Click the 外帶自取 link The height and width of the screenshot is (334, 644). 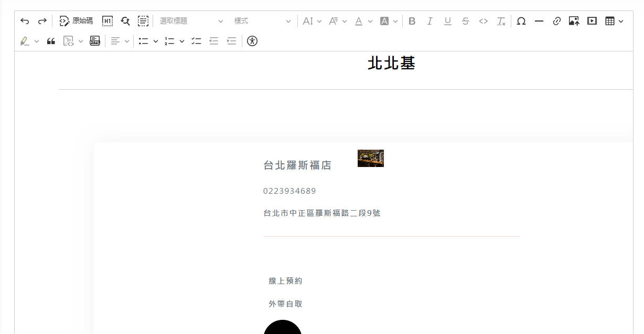[285, 304]
